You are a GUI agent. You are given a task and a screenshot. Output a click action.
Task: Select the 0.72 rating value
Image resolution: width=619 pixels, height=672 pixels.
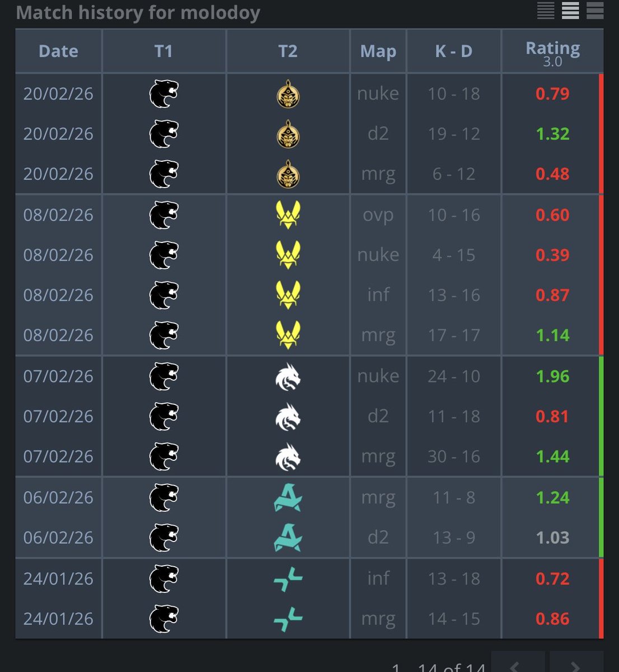(552, 578)
